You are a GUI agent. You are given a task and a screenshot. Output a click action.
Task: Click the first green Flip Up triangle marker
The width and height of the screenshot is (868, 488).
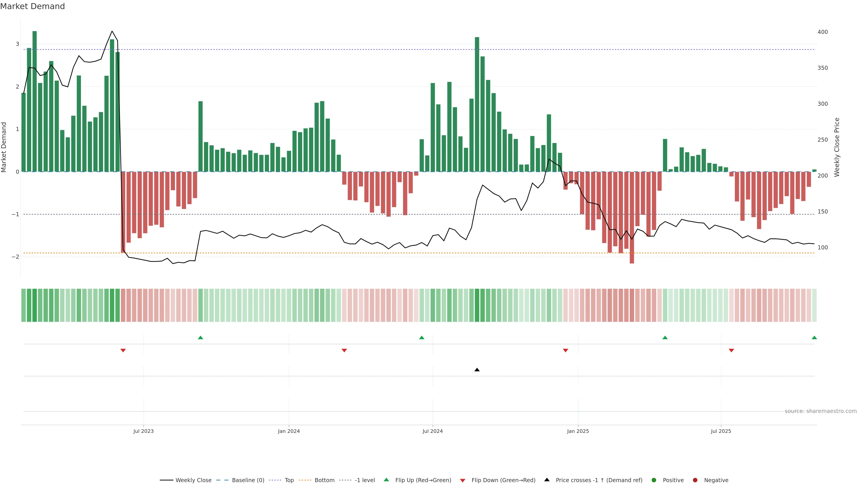click(x=200, y=338)
